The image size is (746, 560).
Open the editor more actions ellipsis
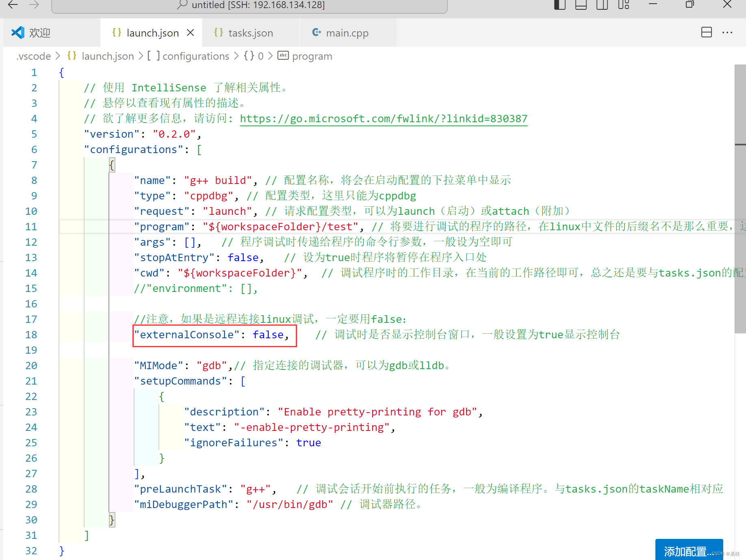click(727, 32)
